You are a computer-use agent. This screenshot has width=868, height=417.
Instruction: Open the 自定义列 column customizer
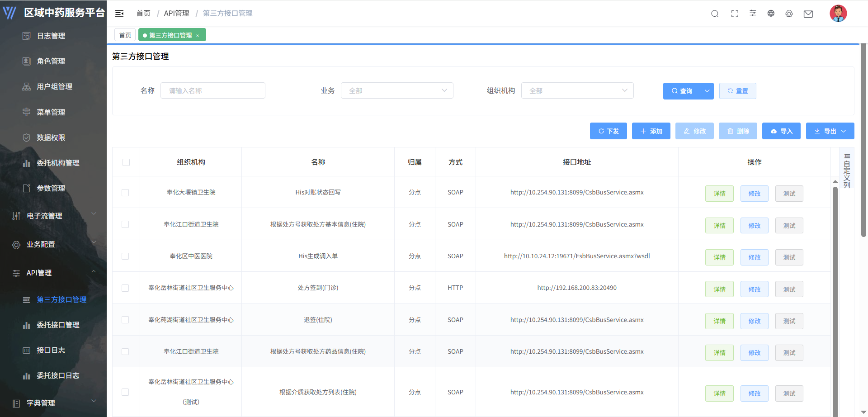[x=847, y=171]
